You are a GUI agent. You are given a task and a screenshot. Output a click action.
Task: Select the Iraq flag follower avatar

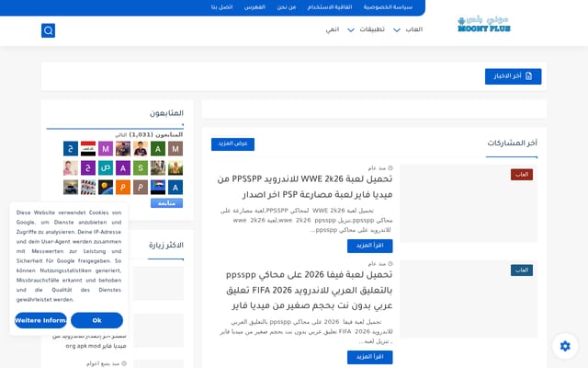pos(88,149)
